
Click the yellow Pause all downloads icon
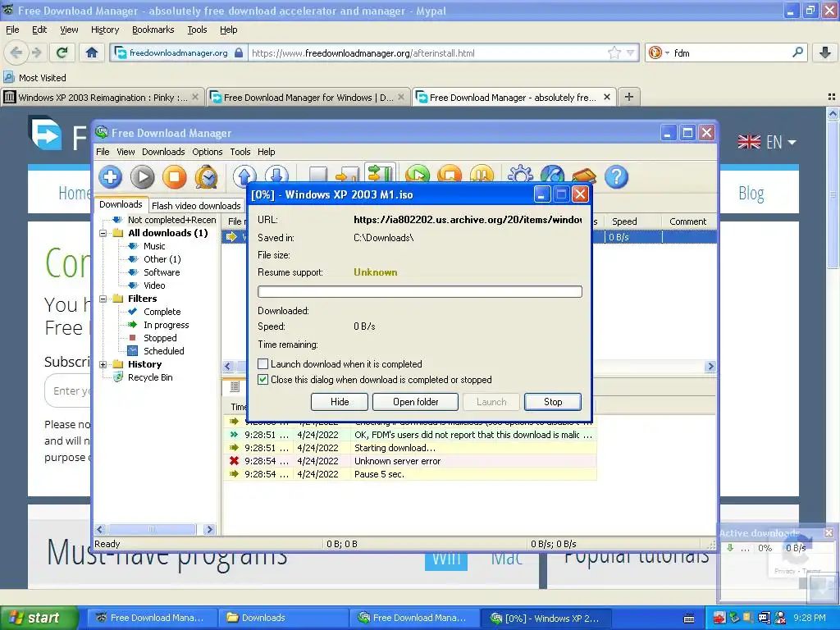pyautogui.click(x=482, y=175)
